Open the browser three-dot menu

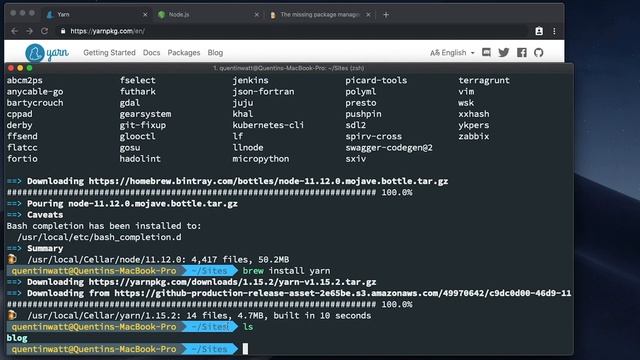pyautogui.click(x=554, y=31)
